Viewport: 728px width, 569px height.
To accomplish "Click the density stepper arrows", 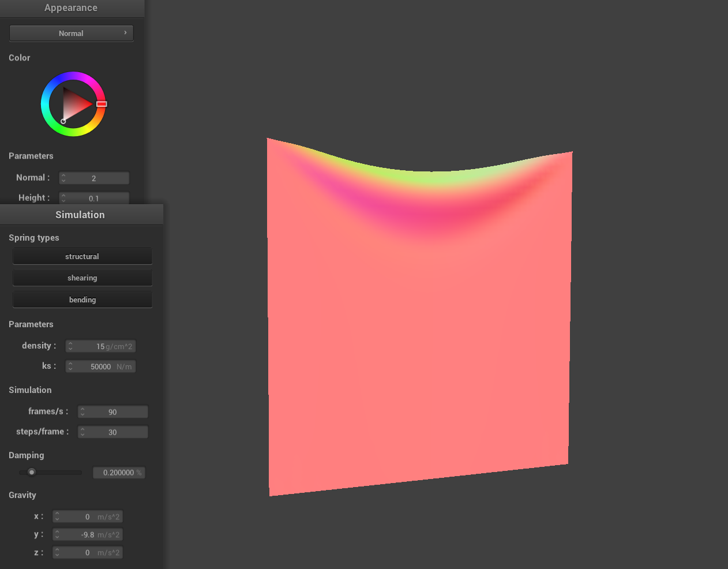I will click(x=70, y=346).
